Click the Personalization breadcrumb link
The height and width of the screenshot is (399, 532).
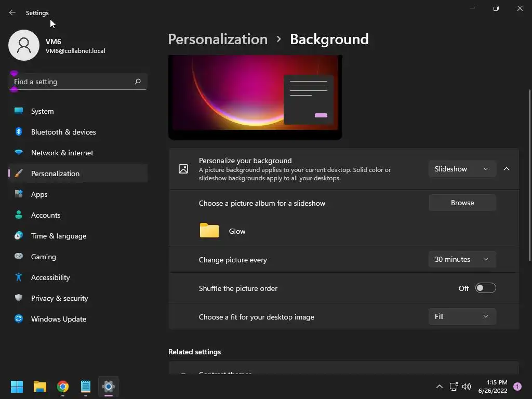pos(218,39)
